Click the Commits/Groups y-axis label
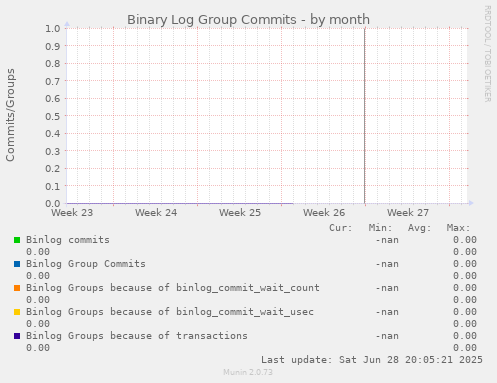497x383 pixels. pyautogui.click(x=10, y=115)
